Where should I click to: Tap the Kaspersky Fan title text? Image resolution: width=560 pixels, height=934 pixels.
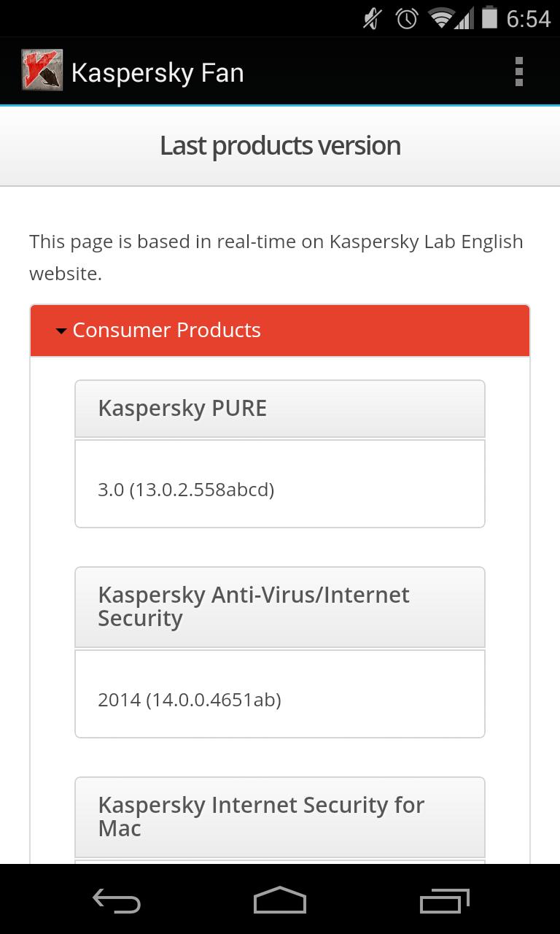(157, 72)
